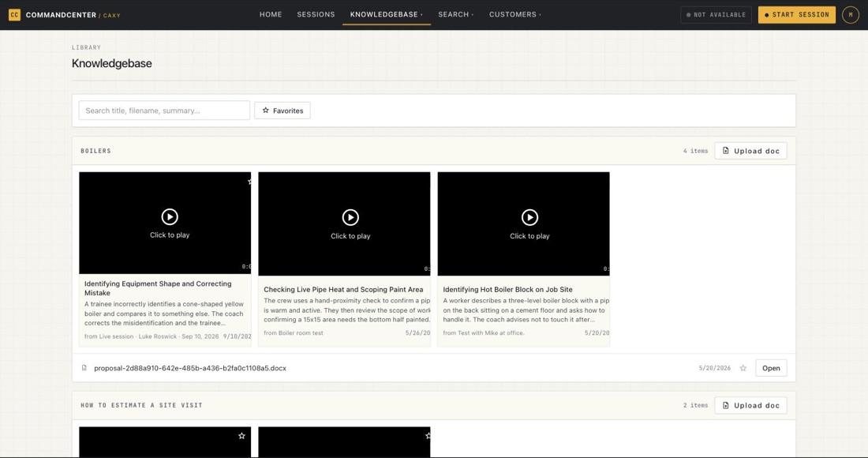
Task: Open the user avatar M icon
Action: pyautogui.click(x=851, y=15)
